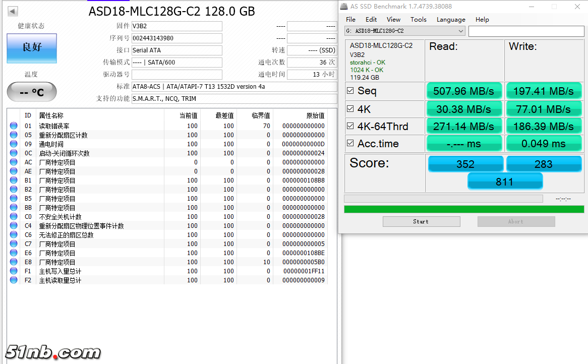588x364 pixels.
Task: Click the empty text field beside drive dropdown
Action: coord(526,31)
